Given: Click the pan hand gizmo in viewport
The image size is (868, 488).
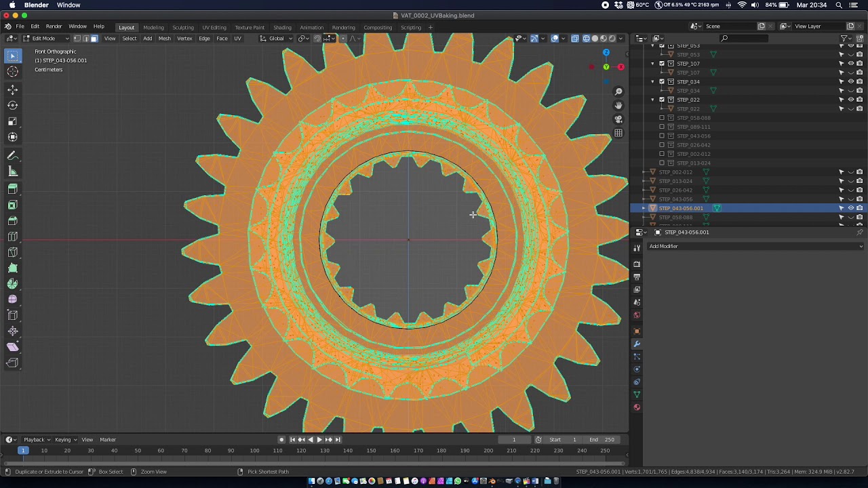Looking at the screenshot, I should point(618,105).
